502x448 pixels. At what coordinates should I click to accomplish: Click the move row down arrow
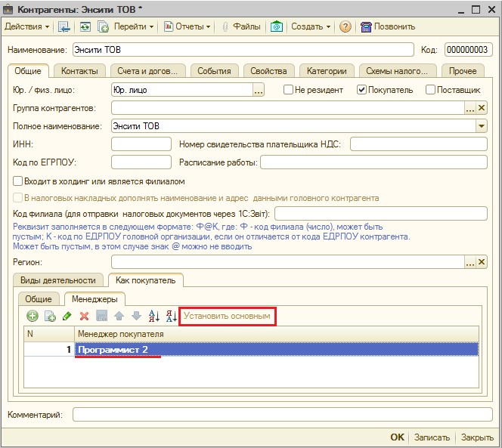pos(136,316)
